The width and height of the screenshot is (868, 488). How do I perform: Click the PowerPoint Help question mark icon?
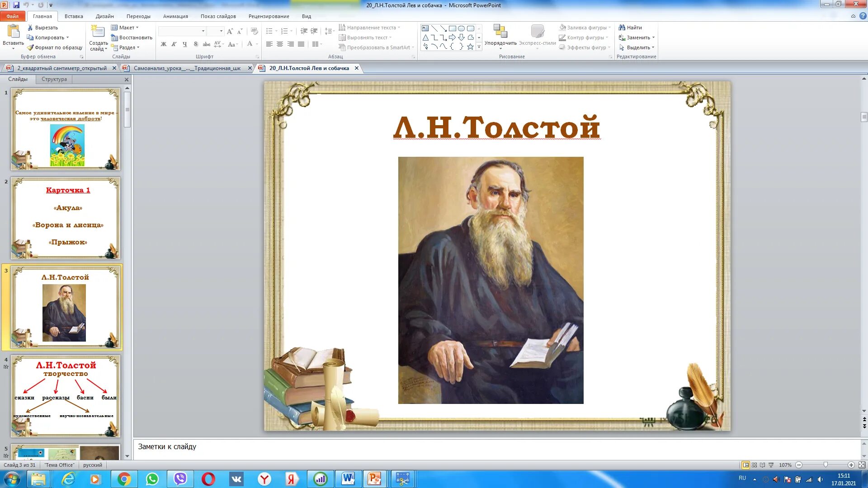(x=863, y=16)
